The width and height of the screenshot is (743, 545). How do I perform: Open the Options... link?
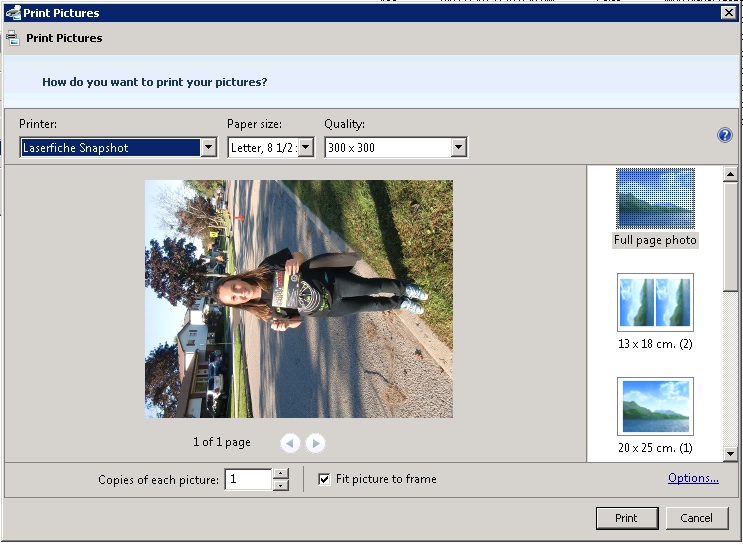(x=693, y=478)
